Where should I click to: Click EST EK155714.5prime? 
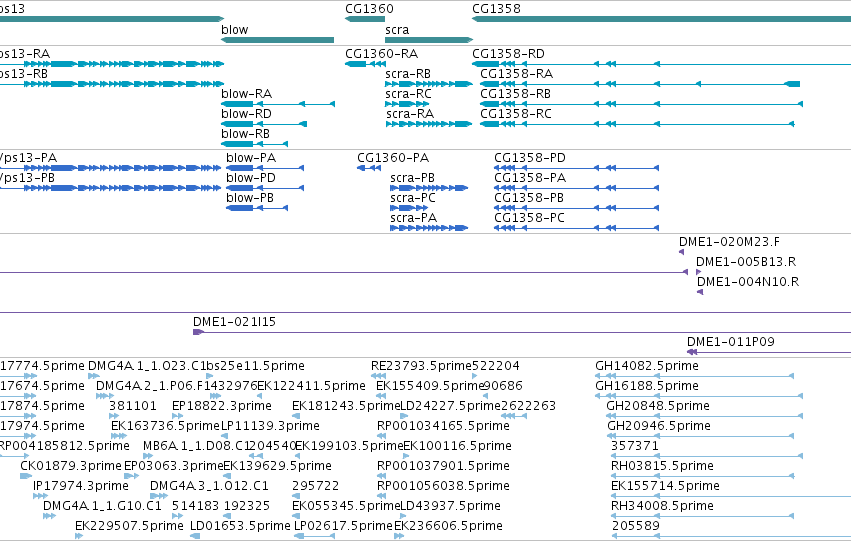[731, 497]
